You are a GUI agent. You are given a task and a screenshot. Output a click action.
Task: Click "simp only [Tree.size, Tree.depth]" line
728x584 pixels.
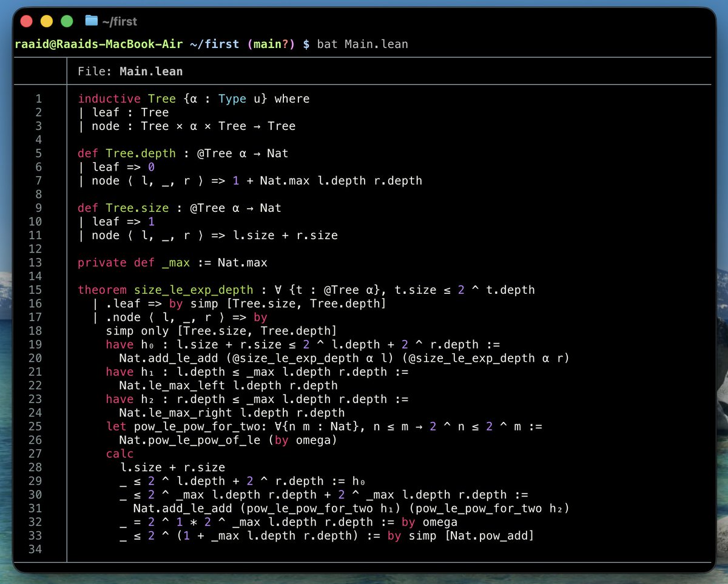point(221,331)
